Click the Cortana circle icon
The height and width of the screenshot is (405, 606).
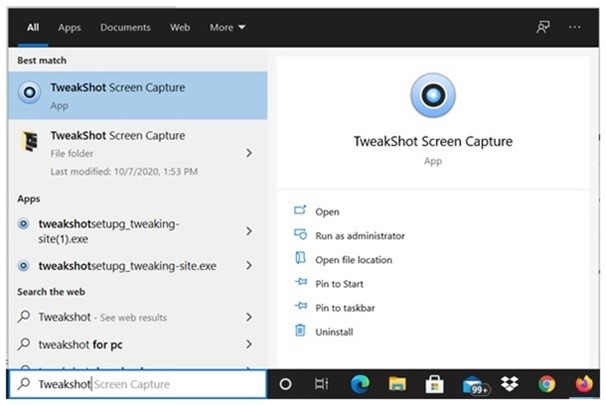(285, 384)
